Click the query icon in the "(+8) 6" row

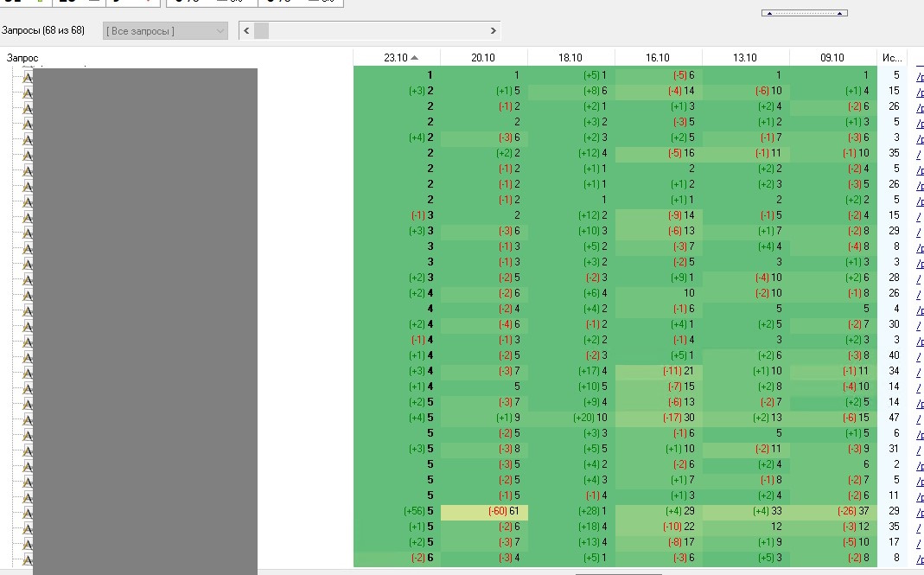tap(27, 92)
